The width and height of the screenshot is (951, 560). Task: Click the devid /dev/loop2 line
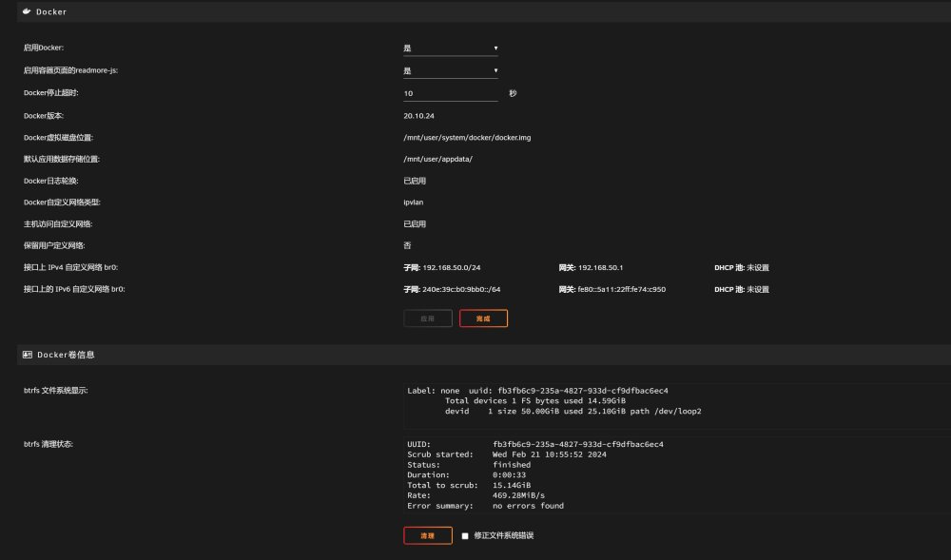[573, 411]
